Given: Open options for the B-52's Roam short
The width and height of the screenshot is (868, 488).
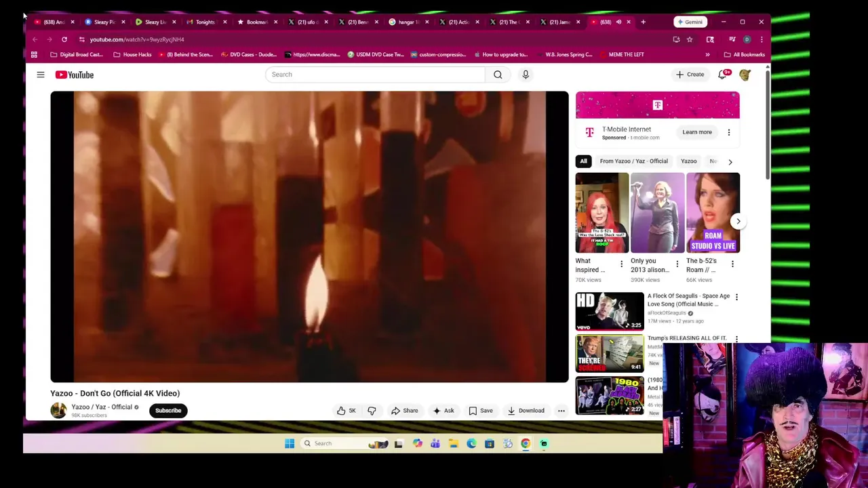Looking at the screenshot, I should 732,264.
